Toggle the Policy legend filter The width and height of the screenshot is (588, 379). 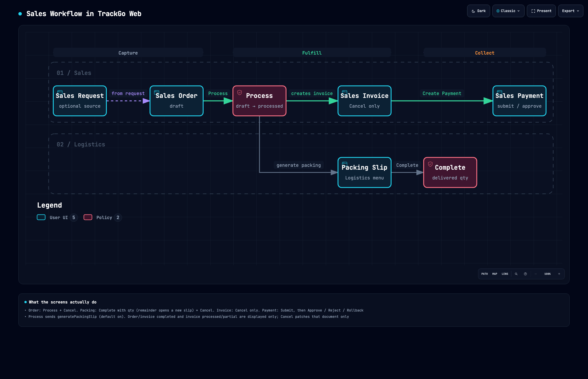tap(103, 218)
